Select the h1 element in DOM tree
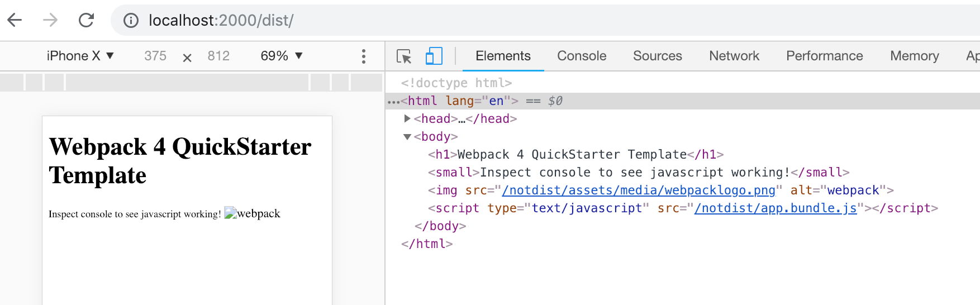Viewport: 980px width, 305px height. tap(575, 155)
